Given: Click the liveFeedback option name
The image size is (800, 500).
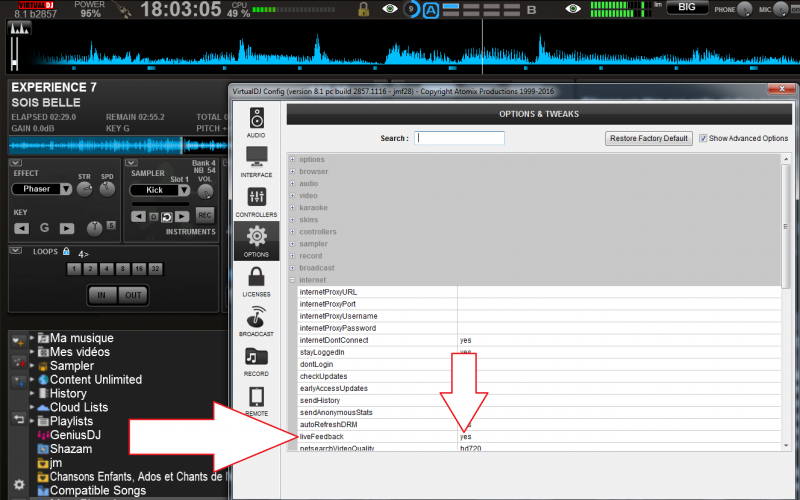Looking at the screenshot, I should [321, 437].
